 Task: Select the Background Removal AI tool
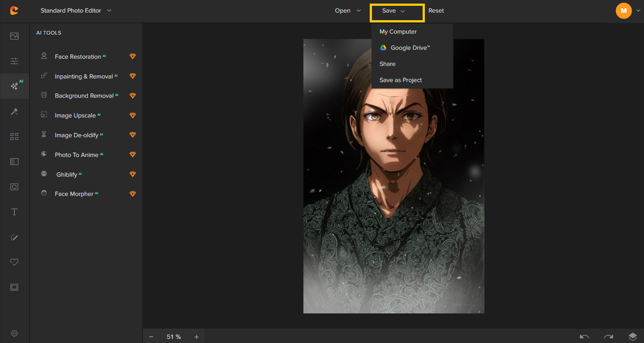tap(84, 96)
